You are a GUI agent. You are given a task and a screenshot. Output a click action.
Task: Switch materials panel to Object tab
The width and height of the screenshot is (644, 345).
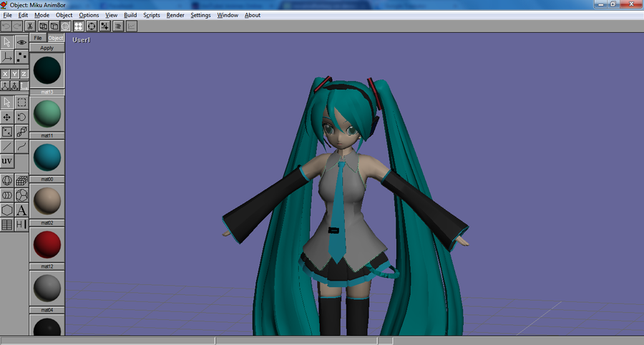pos(55,38)
